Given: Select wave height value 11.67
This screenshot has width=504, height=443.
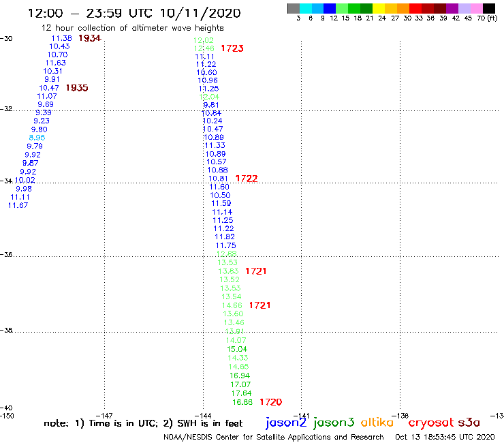Looking at the screenshot, I should coord(18,205).
